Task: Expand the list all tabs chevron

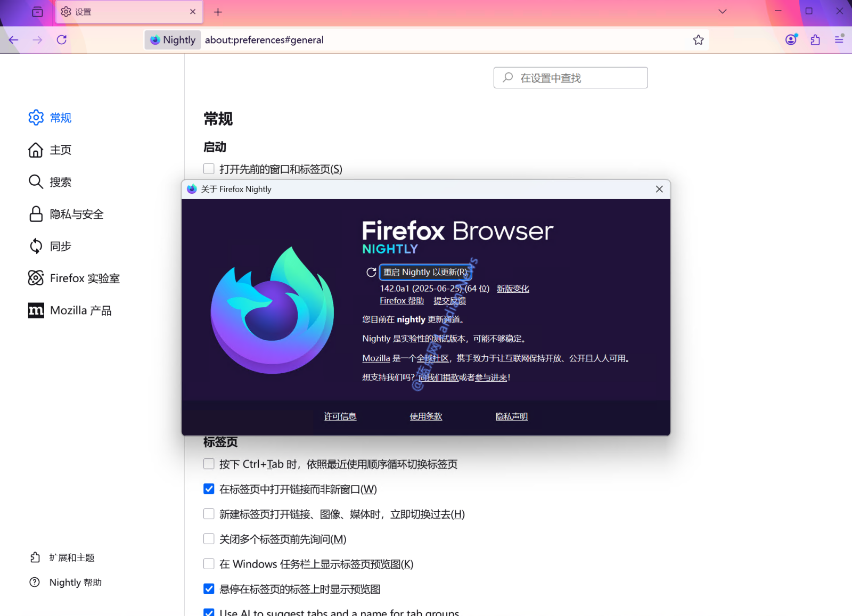Action: 723,12
